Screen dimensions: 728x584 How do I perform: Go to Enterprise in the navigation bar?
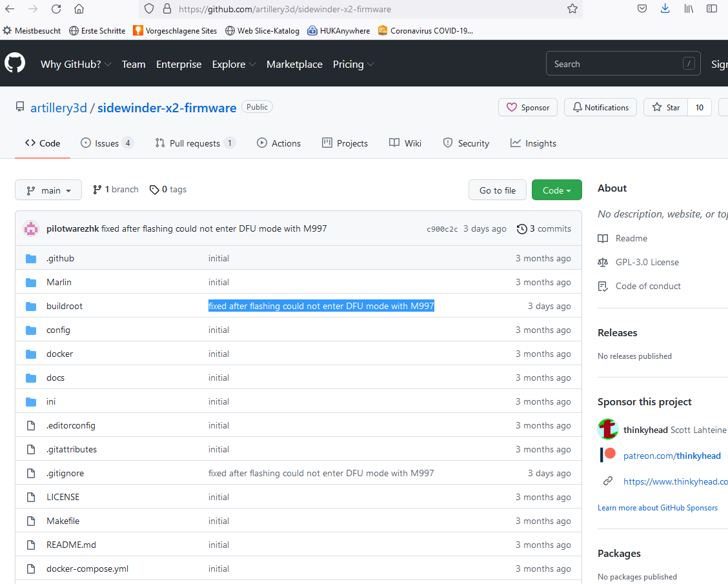click(x=179, y=64)
